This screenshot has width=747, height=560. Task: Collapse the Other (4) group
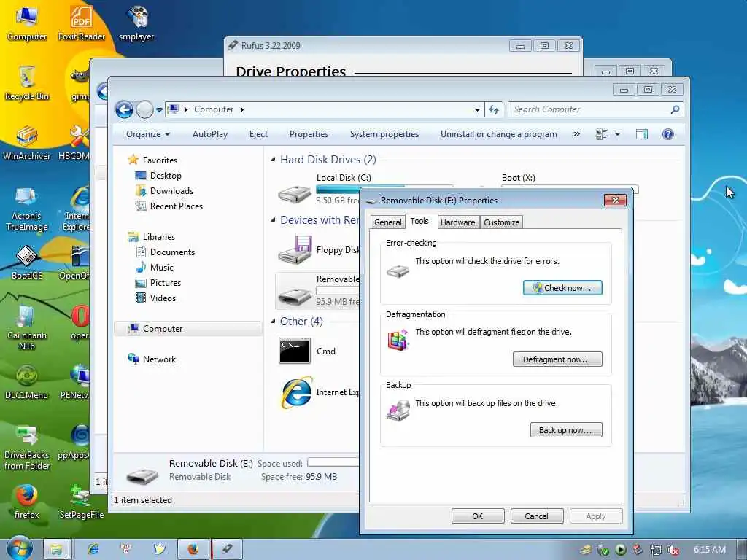[273, 322]
